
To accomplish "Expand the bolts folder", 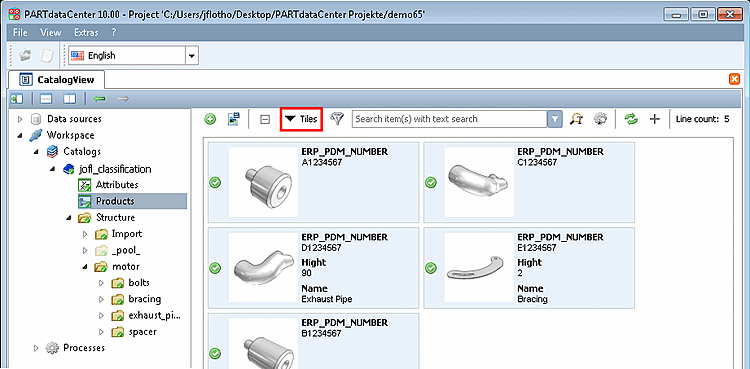I will [101, 283].
